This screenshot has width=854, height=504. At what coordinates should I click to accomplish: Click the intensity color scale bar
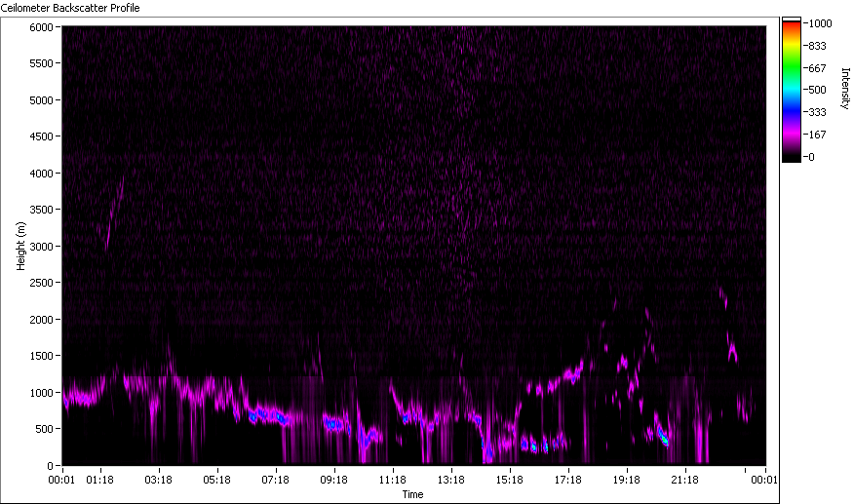pyautogui.click(x=792, y=90)
